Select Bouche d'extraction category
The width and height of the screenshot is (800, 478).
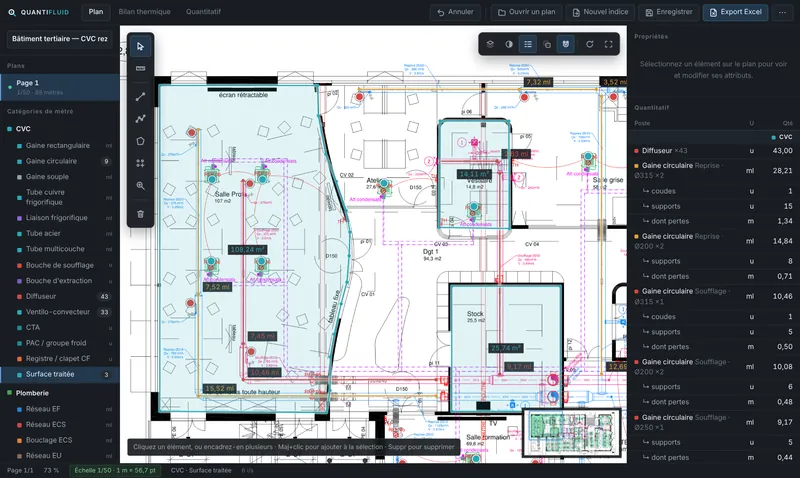60,281
